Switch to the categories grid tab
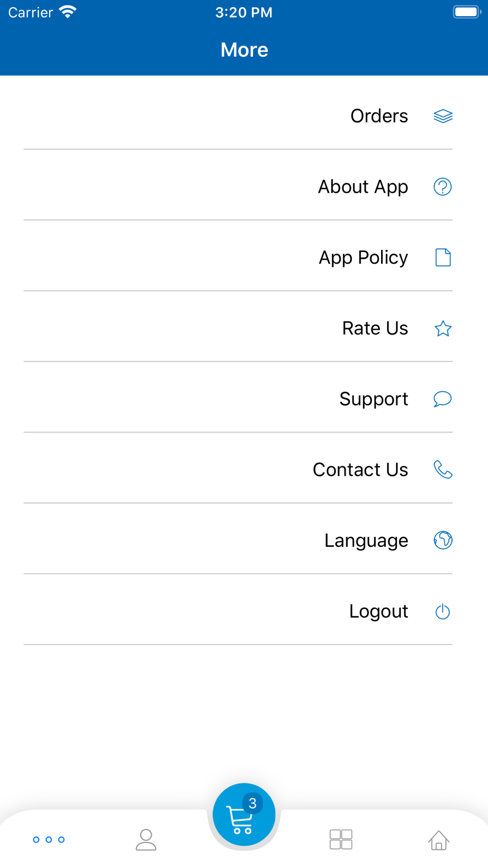This screenshot has width=488, height=868. click(341, 840)
